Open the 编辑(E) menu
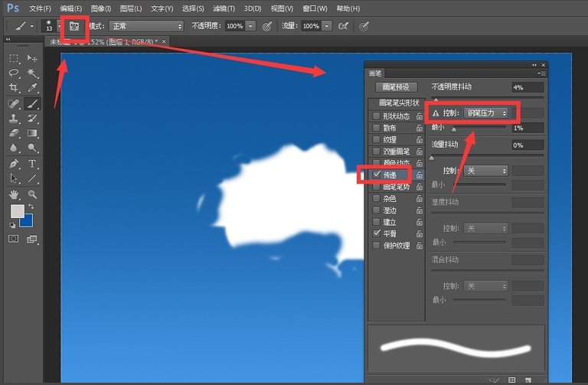The height and width of the screenshot is (385, 588). 71,8
